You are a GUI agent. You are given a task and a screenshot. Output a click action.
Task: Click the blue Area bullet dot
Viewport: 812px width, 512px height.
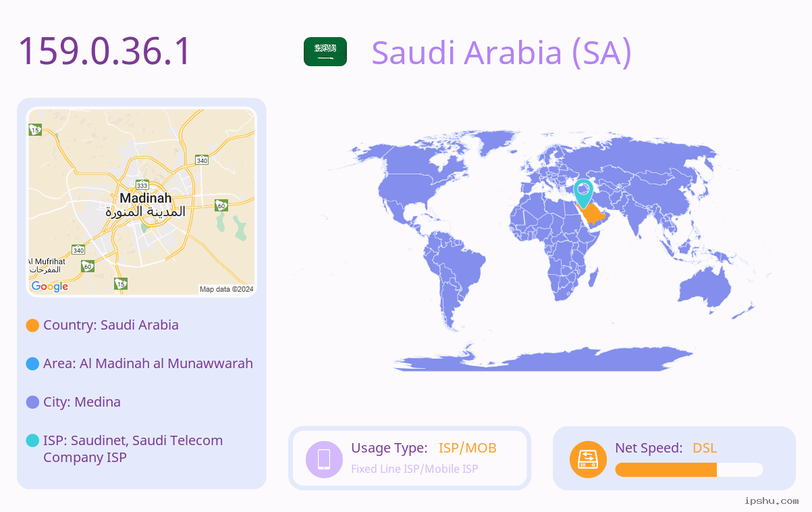pos(32,363)
